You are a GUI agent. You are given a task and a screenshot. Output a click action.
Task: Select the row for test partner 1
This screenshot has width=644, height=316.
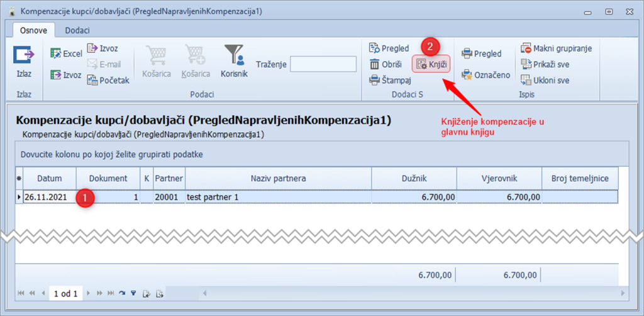[x=277, y=197]
